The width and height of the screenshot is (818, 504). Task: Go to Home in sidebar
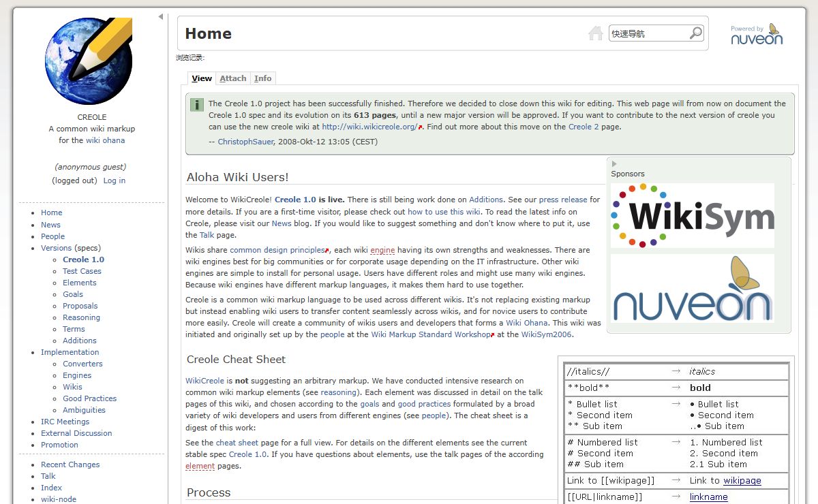pyautogui.click(x=51, y=212)
